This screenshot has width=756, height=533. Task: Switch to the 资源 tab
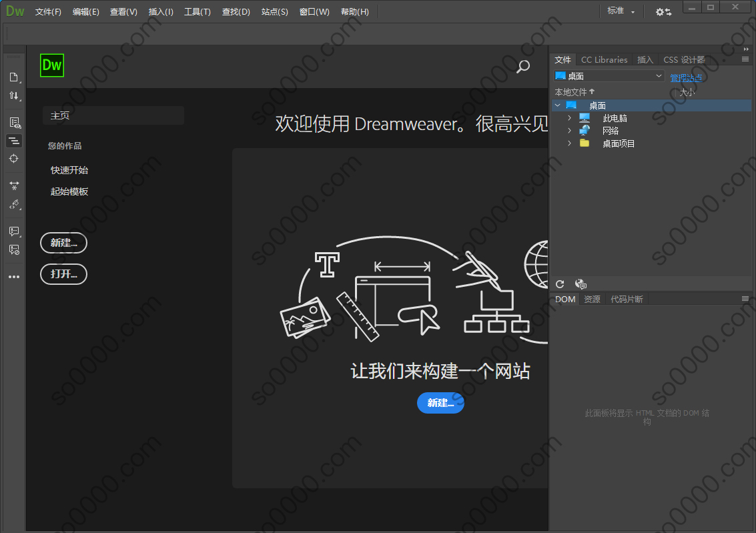(x=592, y=300)
